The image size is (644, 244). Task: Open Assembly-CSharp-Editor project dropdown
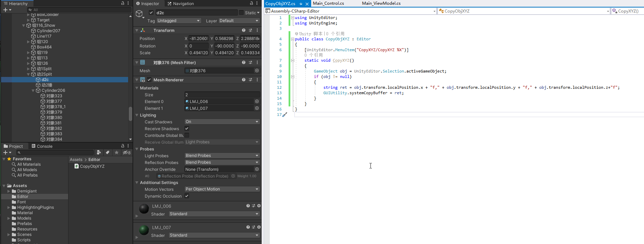point(350,11)
